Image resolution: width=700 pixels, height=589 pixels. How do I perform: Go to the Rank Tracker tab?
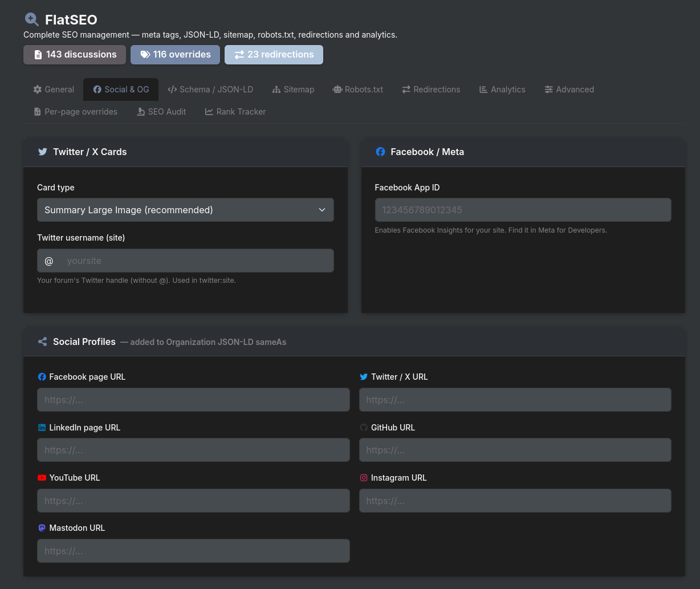235,112
